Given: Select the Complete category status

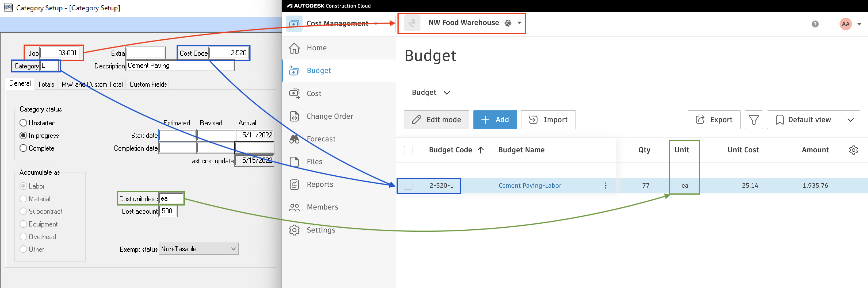Looking at the screenshot, I should pyautogui.click(x=23, y=148).
